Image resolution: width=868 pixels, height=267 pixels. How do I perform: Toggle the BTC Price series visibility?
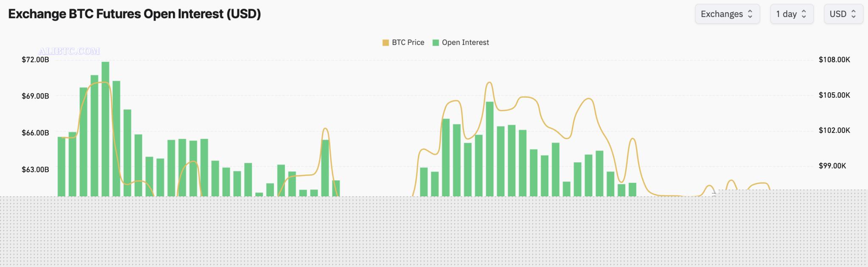(x=408, y=42)
